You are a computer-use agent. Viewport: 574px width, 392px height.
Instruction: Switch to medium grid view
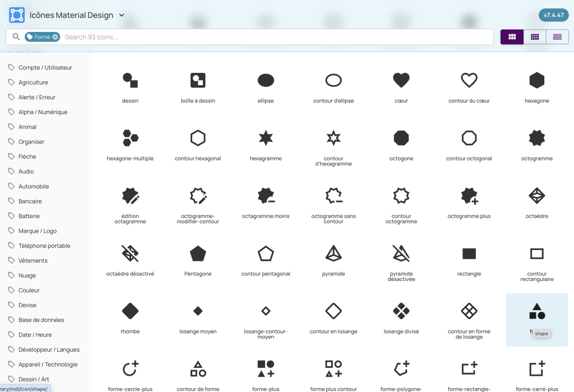535,37
